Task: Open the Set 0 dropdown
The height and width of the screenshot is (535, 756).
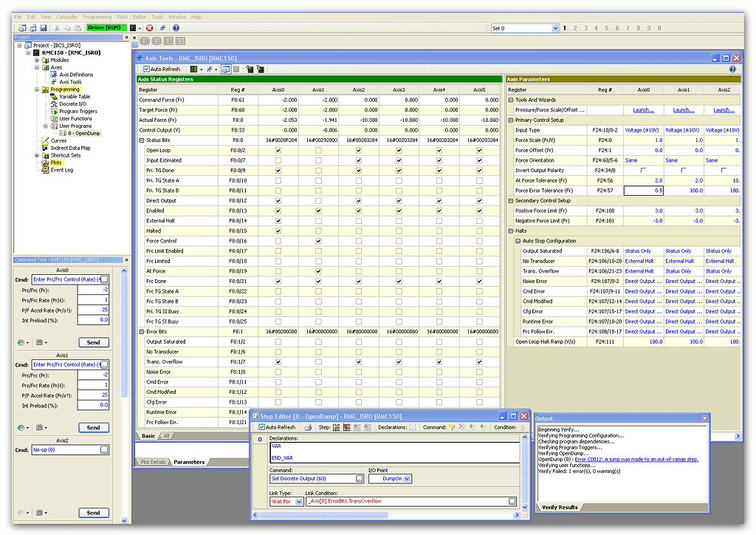Action: 555,27
